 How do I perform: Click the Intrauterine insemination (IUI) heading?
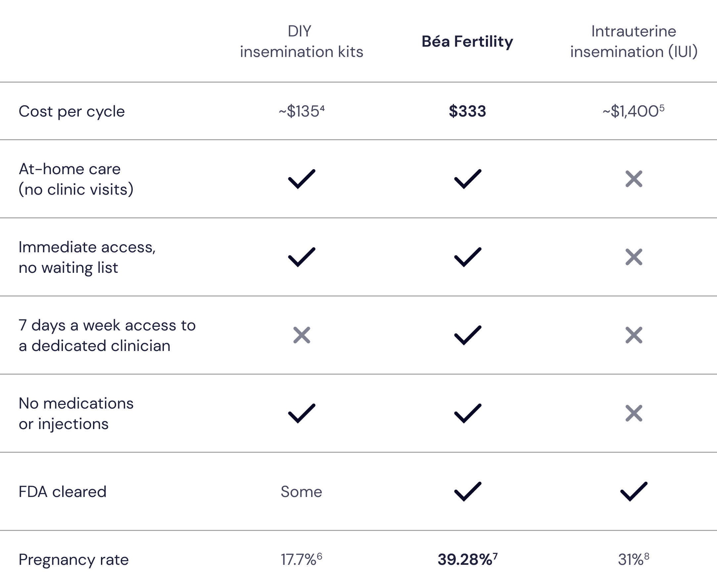[634, 41]
